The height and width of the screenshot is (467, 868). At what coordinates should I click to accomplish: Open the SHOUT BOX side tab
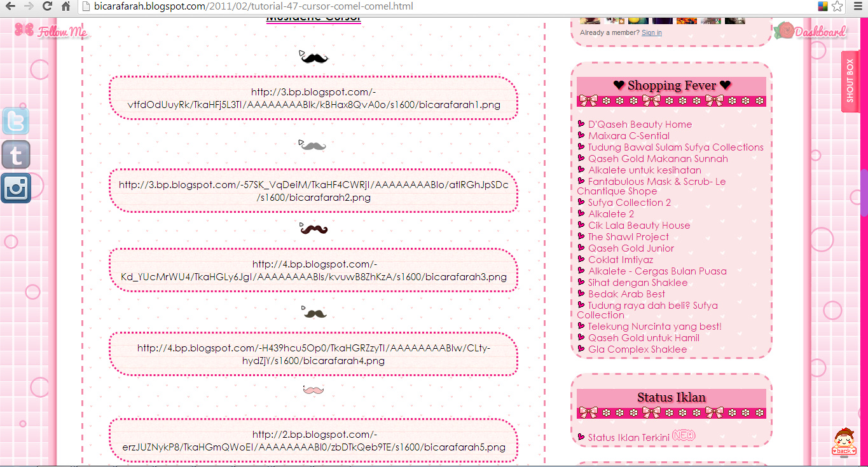point(850,81)
